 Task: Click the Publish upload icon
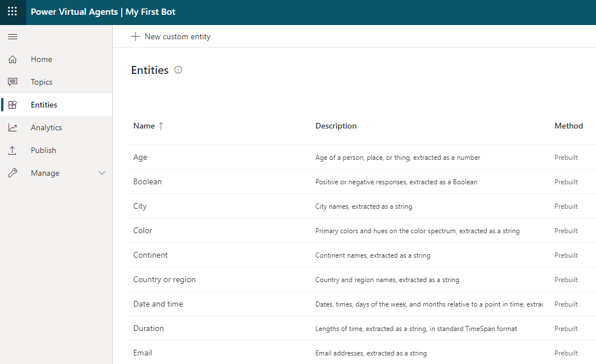13,151
